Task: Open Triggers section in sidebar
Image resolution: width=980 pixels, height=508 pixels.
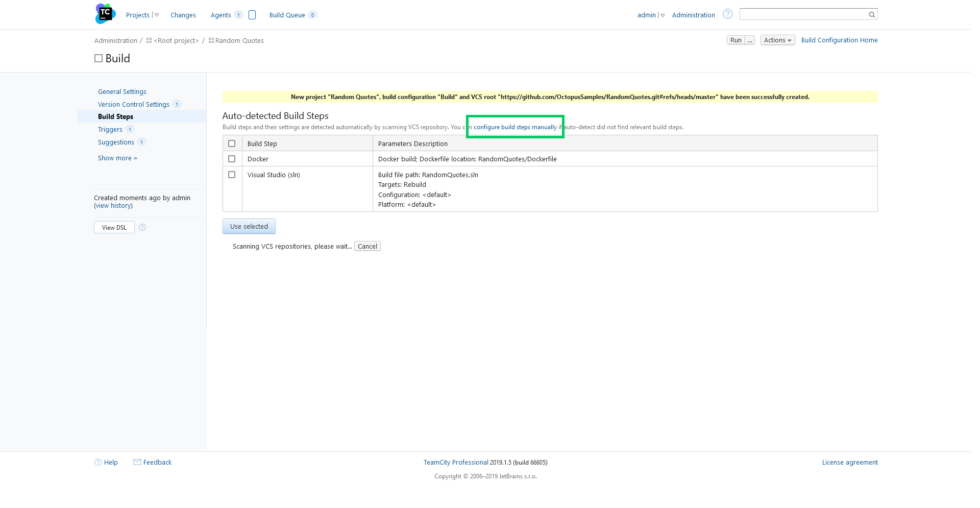Action: coord(110,130)
